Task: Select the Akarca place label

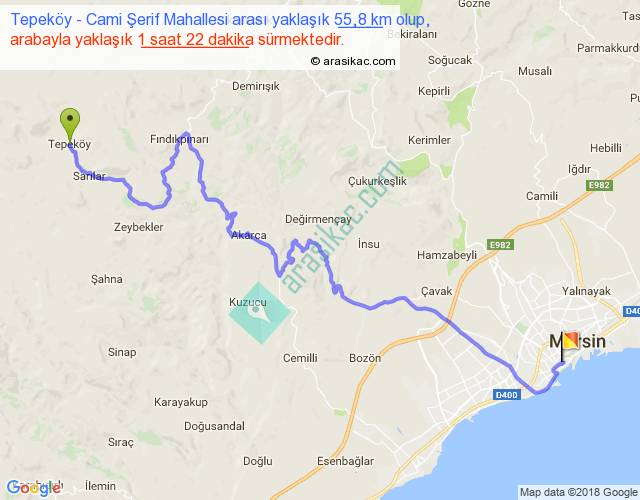Action: 249,235
